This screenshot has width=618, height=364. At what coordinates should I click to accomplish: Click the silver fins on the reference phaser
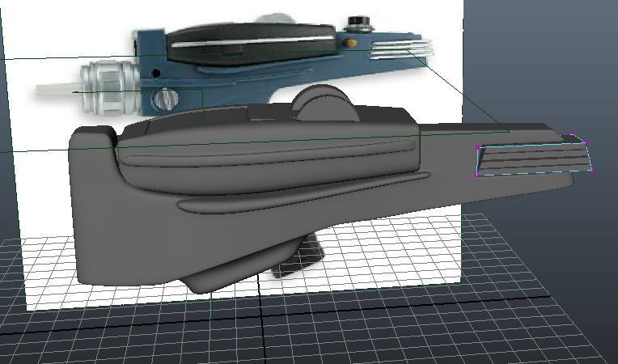[x=401, y=48]
